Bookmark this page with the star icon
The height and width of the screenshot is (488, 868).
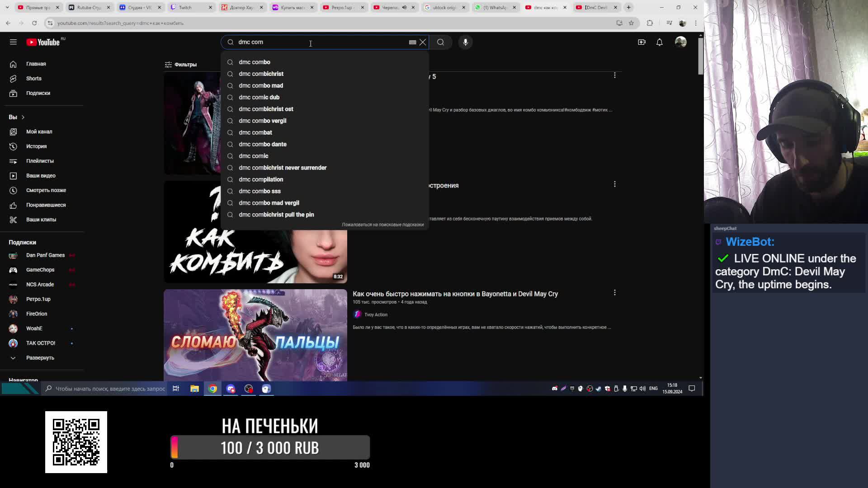[x=631, y=23]
